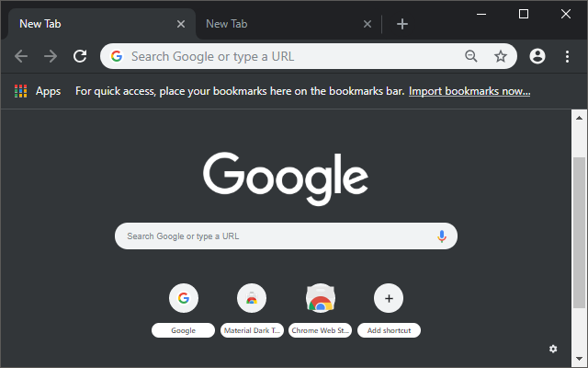The height and width of the screenshot is (368, 588).
Task: Open the user profile avatar menu
Action: click(537, 56)
